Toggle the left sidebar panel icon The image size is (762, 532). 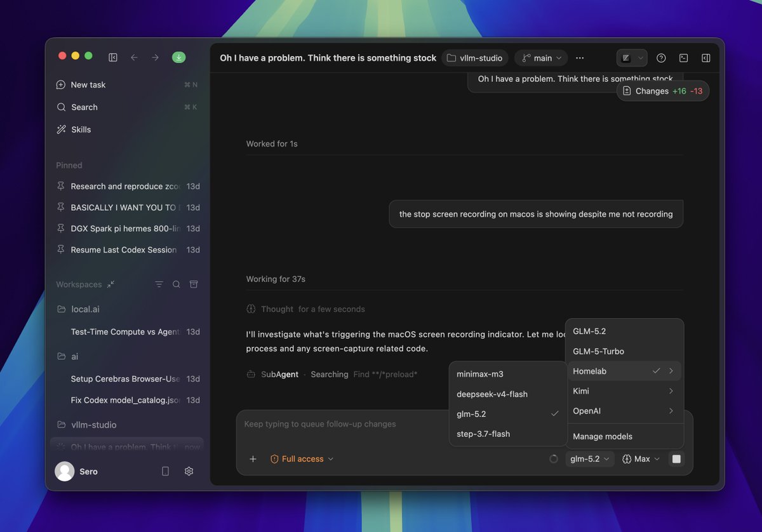pyautogui.click(x=113, y=57)
